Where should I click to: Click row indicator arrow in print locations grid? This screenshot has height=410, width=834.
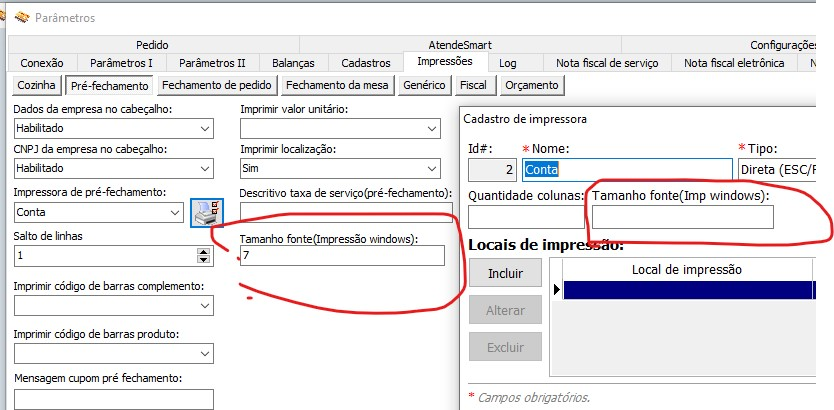point(557,290)
